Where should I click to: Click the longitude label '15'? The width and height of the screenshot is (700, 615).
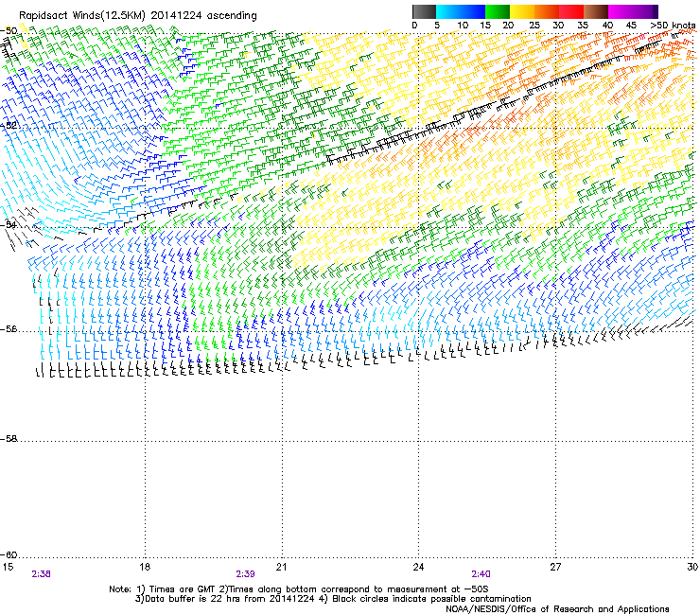pos(8,567)
